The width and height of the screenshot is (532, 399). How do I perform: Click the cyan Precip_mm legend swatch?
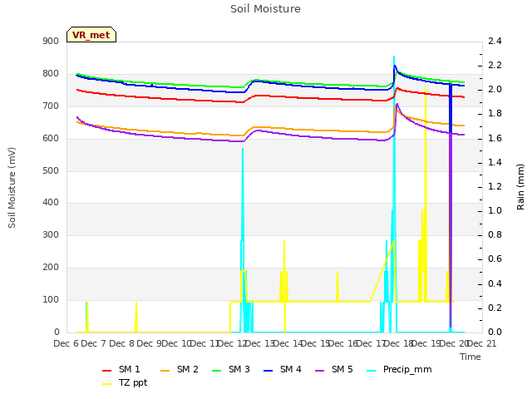[372, 371]
